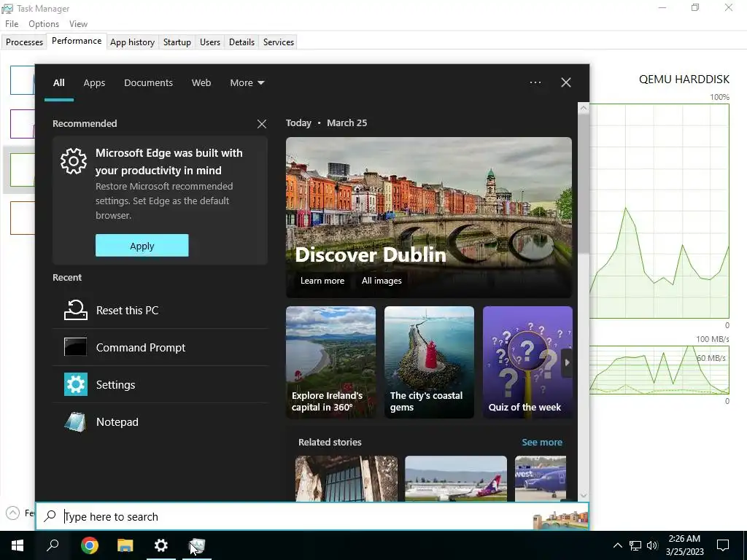Image resolution: width=747 pixels, height=560 pixels.
Task: Open the Southwest plane related story
Action: tap(541, 478)
